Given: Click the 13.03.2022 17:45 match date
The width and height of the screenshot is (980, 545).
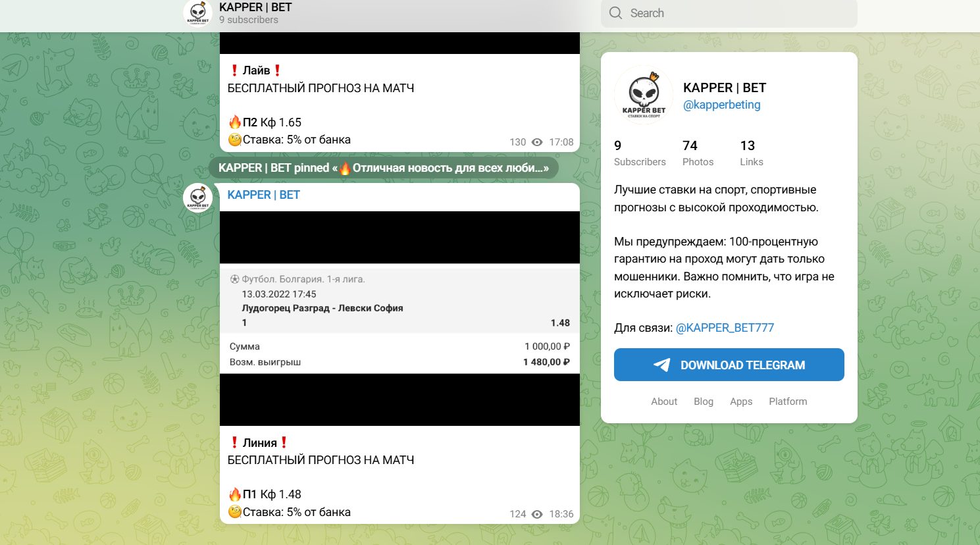Looking at the screenshot, I should coord(279,294).
